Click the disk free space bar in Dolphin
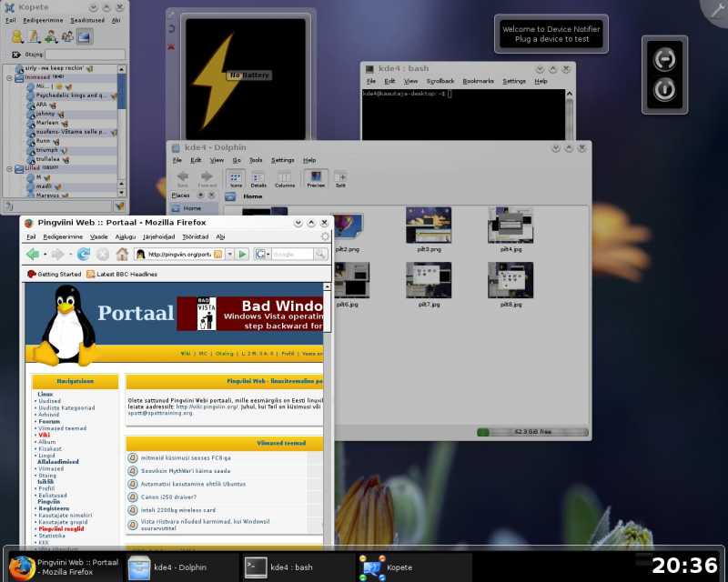The width and height of the screenshot is (728, 582). (532, 432)
